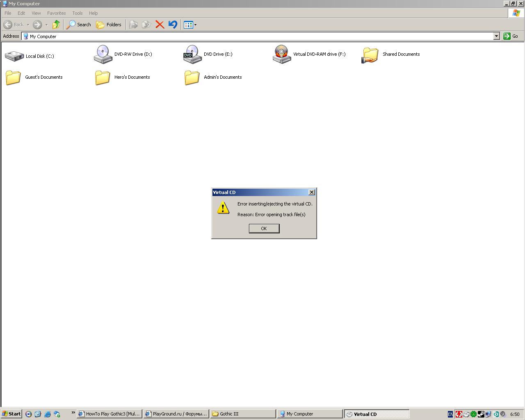Click the blue Undo toolbar icon
The image size is (525, 420).
point(173,25)
